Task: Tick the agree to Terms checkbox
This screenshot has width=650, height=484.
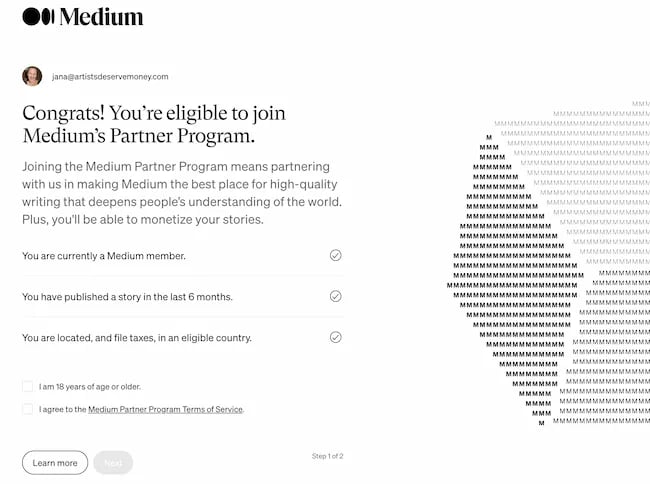Action: click(x=28, y=409)
